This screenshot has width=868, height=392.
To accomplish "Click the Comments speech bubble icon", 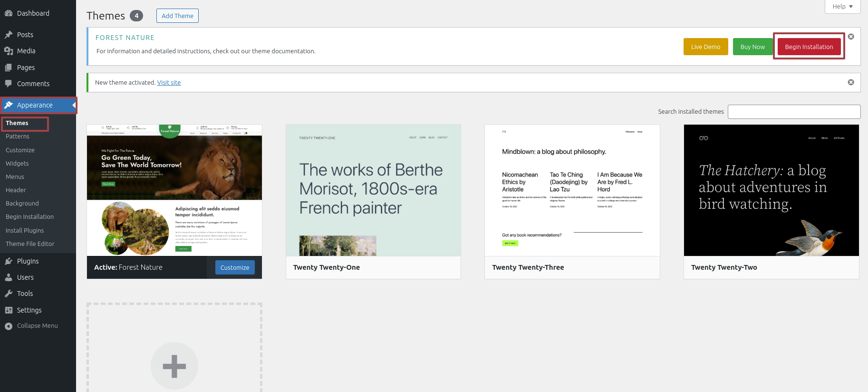I will (9, 84).
